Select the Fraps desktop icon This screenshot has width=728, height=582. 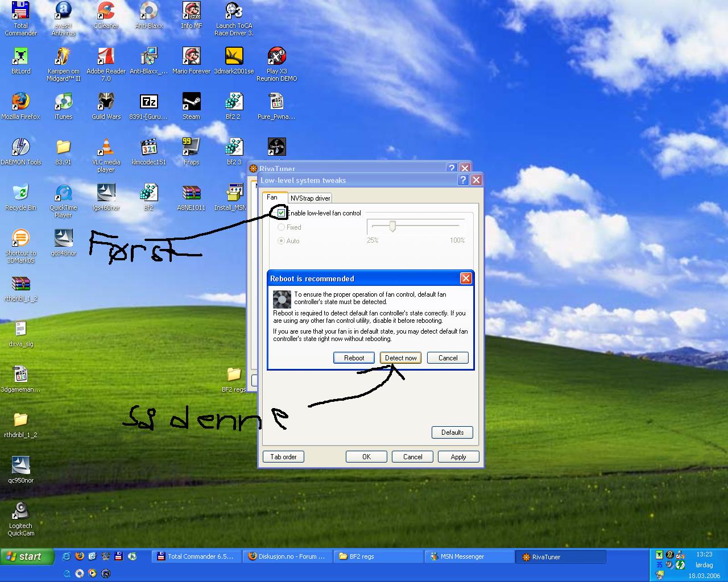click(191, 152)
